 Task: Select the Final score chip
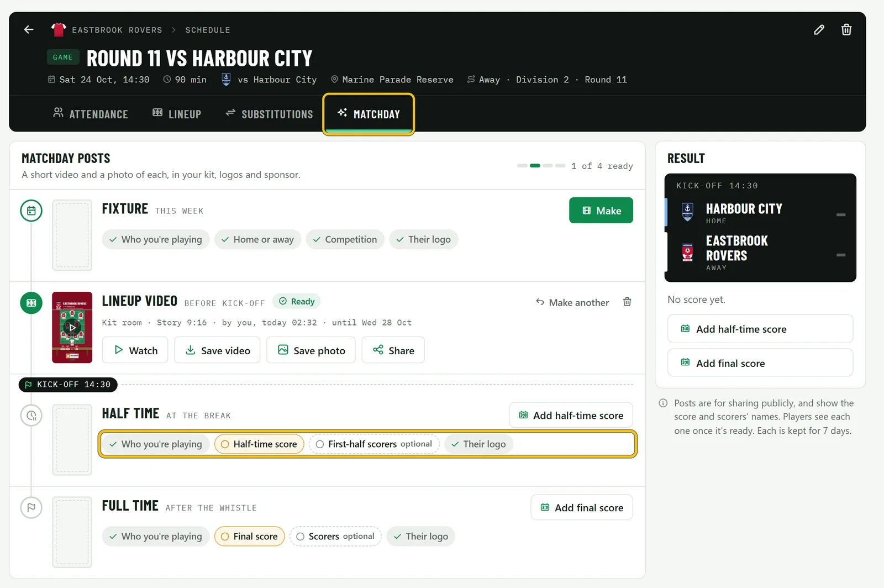[x=250, y=536]
